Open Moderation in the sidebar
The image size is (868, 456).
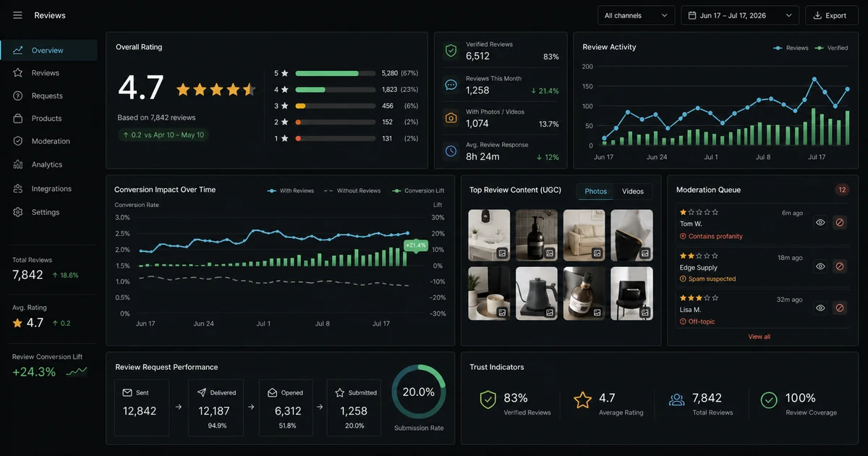tap(48, 141)
